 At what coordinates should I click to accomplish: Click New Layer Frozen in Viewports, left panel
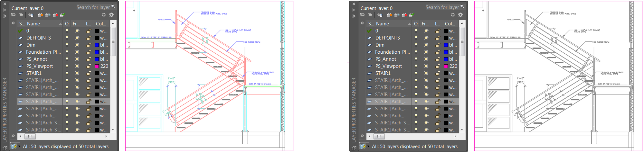coord(48,15)
